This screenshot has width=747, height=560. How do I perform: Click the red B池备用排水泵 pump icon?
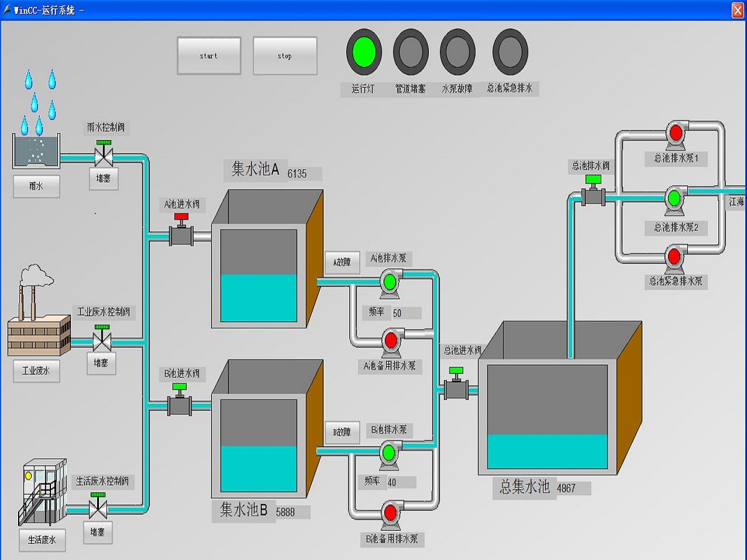pyautogui.click(x=391, y=514)
